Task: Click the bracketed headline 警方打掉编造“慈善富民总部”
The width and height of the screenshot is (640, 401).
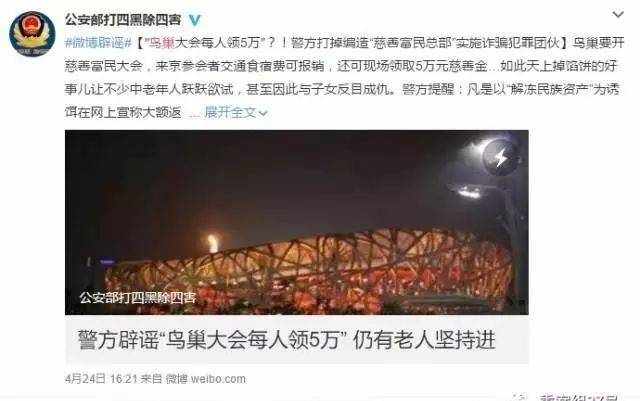Action: 372,43
